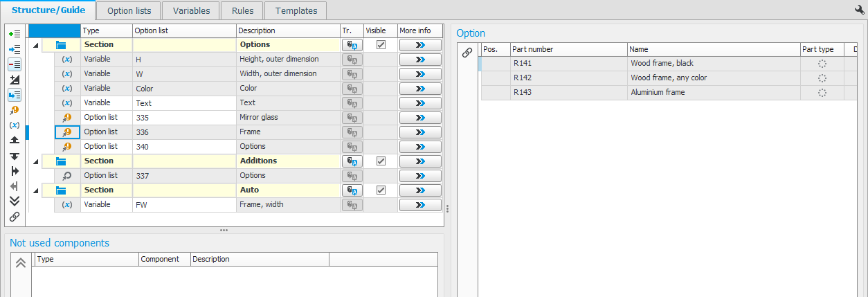This screenshot has height=297, width=868.
Task: Click the double chevron down toolbar icon
Action: click(14, 201)
